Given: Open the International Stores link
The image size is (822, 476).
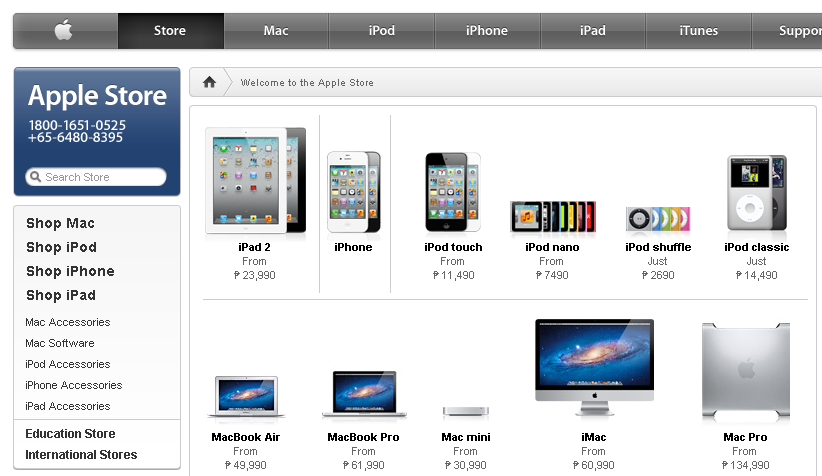Looking at the screenshot, I should click(81, 455).
